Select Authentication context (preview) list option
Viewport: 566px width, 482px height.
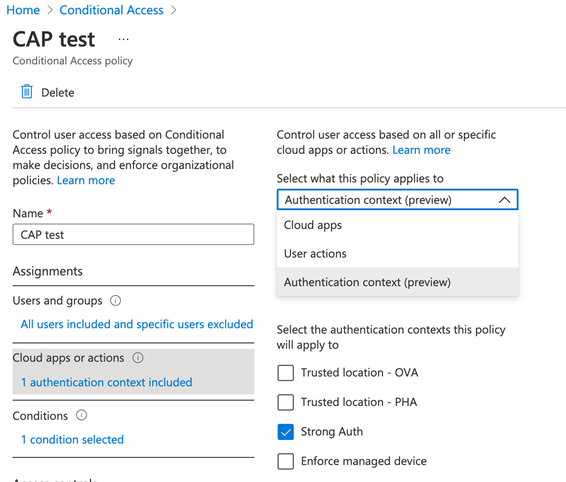click(x=397, y=282)
